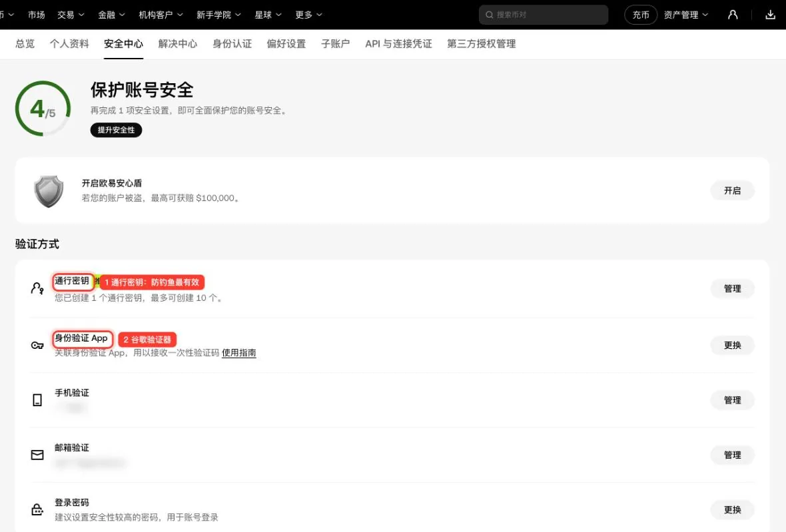Expand the 金融 dropdown menu
Screen dimensions: 786x532
click(x=111, y=15)
